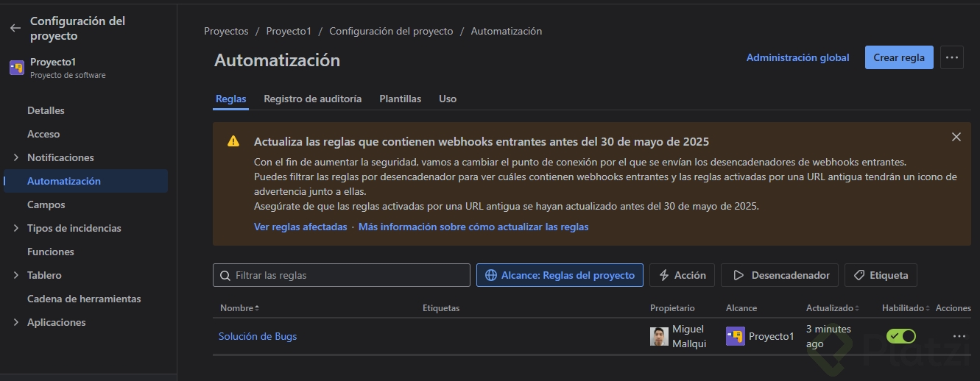Expand the Tablero section
This screenshot has height=381, width=980.
point(16,275)
